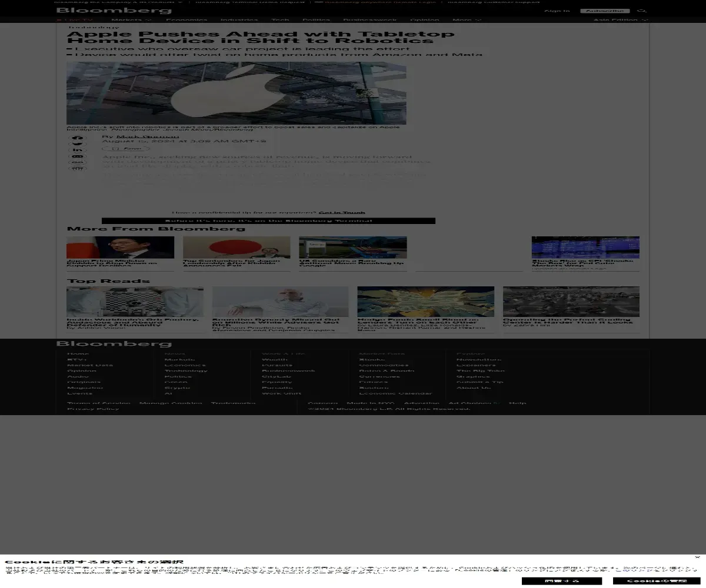Open Stocks Rise on CPI thumbnail
706x588 pixels.
coord(585,248)
